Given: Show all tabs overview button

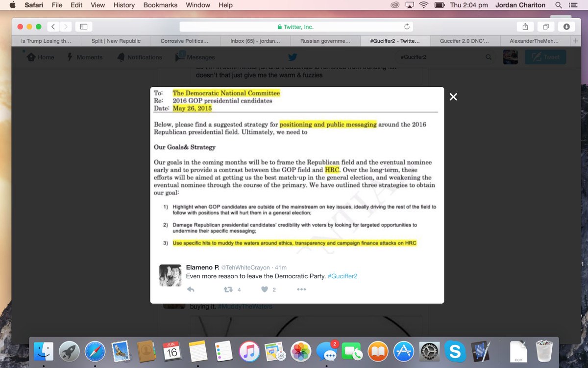Looking at the screenshot, I should (x=546, y=26).
